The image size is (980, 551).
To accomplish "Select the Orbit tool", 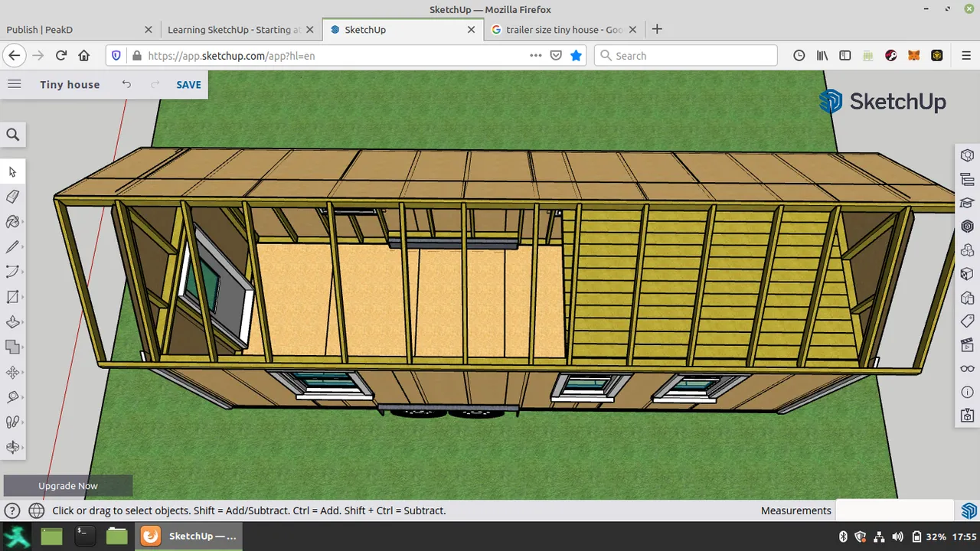I will coord(13,447).
